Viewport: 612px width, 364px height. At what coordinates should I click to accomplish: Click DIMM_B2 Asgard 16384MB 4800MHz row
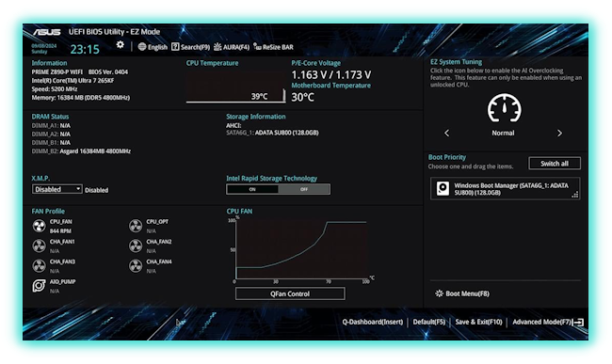[81, 151]
